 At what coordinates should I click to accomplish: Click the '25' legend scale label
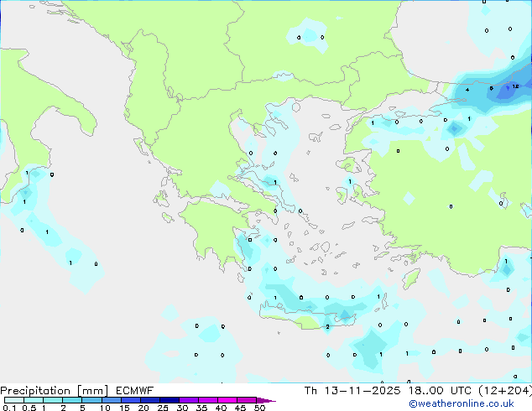(x=163, y=408)
